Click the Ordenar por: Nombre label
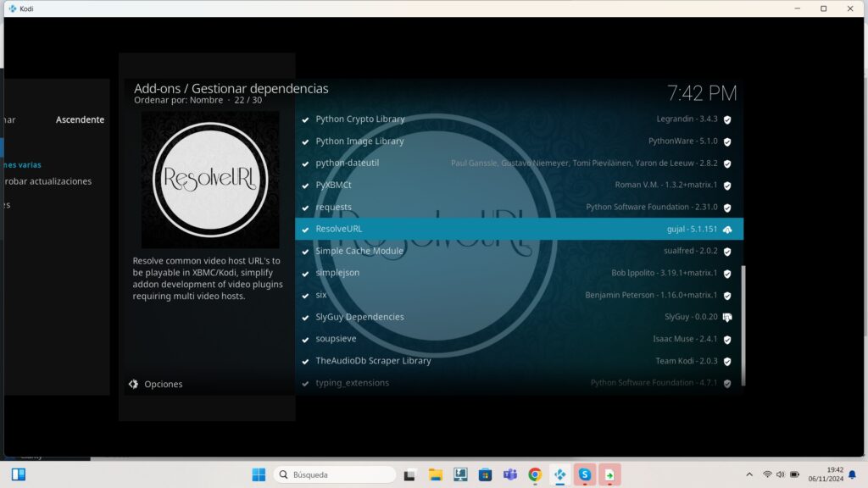The width and height of the screenshot is (868, 488). pos(178,100)
